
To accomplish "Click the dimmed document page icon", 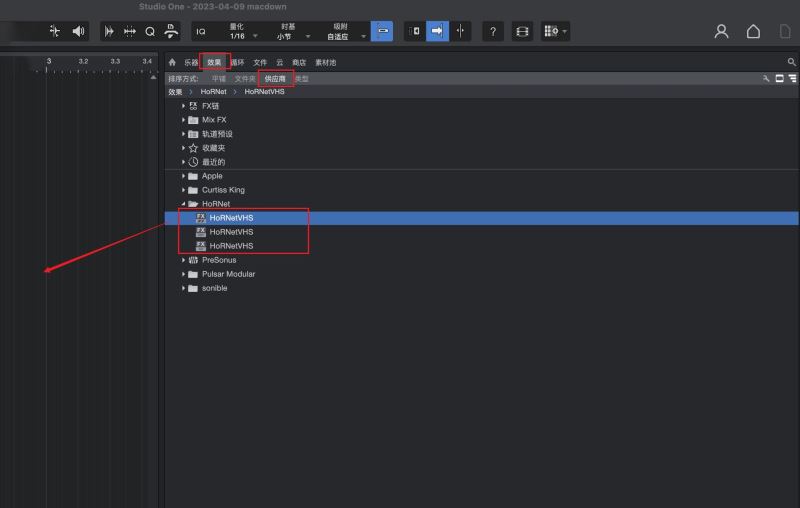I will pyautogui.click(x=785, y=32).
